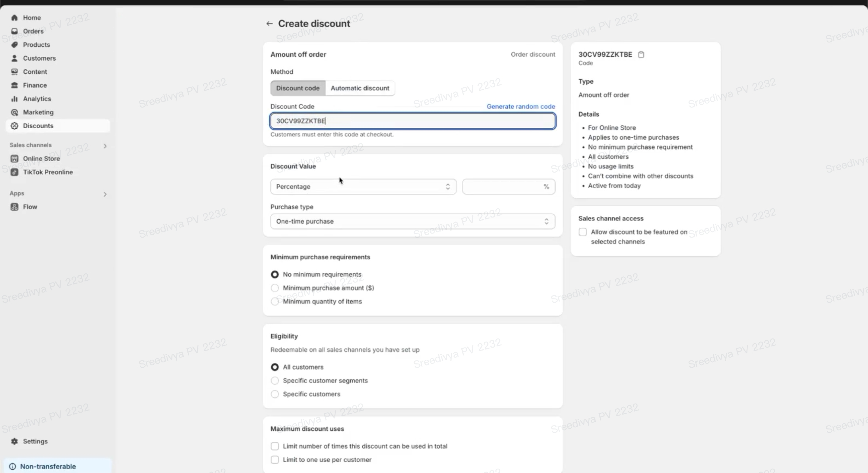The width and height of the screenshot is (868, 473).
Task: Open the Flow app icon
Action: pos(14,207)
